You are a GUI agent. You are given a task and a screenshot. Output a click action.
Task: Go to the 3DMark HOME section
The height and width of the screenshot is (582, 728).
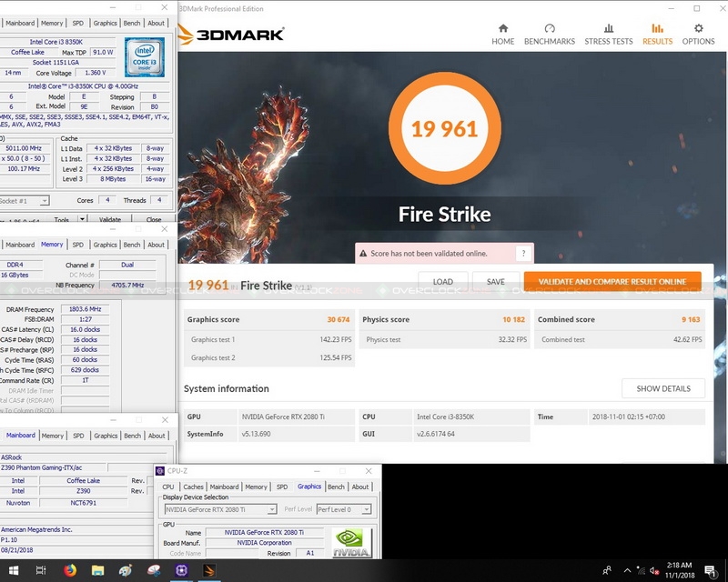(503, 35)
